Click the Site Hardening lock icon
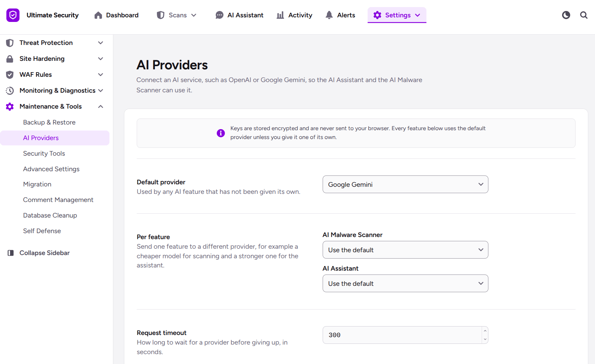Viewport: 595px width, 364px height. 10,59
